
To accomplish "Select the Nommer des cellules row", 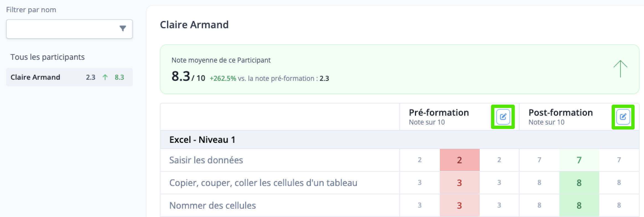I will (x=399, y=205).
